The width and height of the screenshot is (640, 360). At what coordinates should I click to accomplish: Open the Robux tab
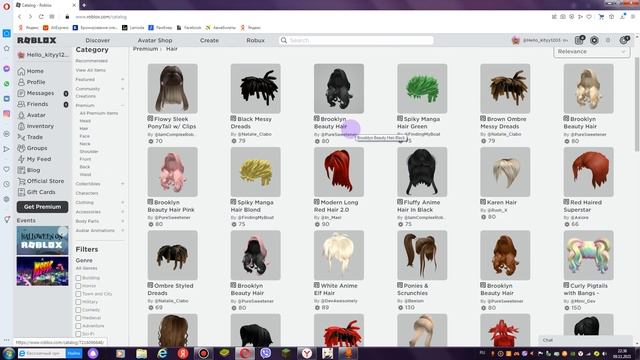click(x=256, y=40)
